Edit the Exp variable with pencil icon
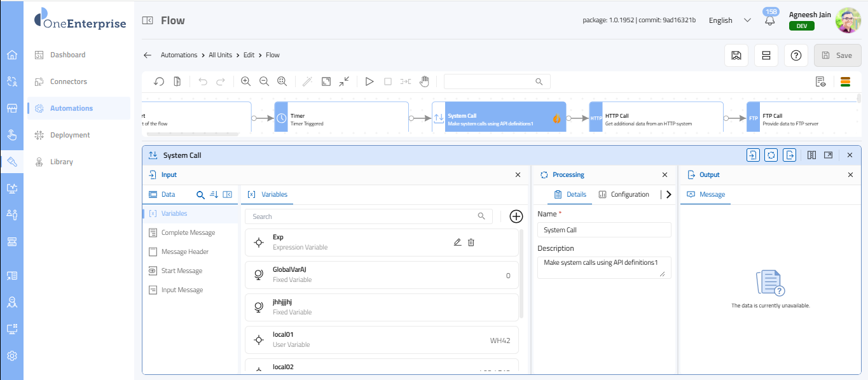The width and height of the screenshot is (868, 380). click(x=457, y=242)
